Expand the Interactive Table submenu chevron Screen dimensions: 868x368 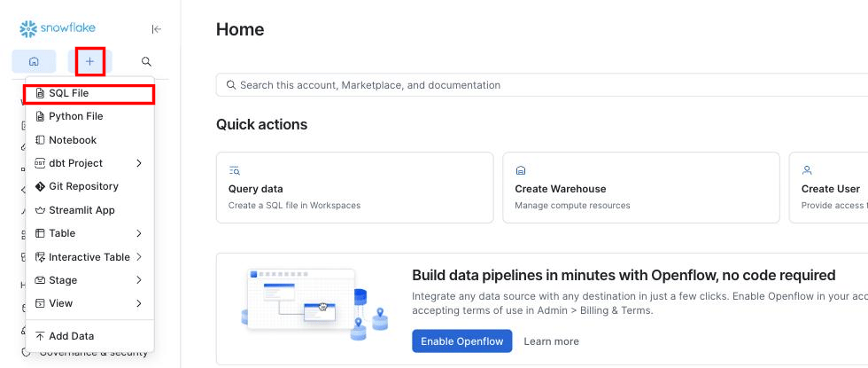pyautogui.click(x=139, y=256)
